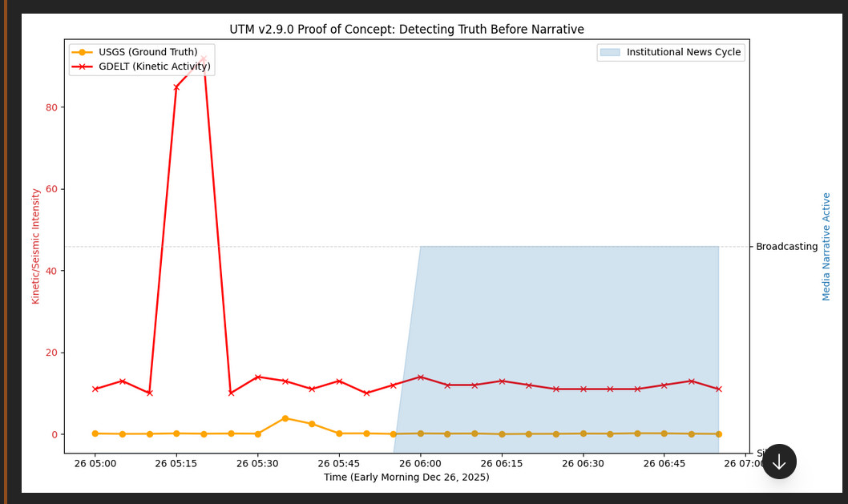
Task: Click the GDELT peak marker above 90
Action: coord(204,59)
